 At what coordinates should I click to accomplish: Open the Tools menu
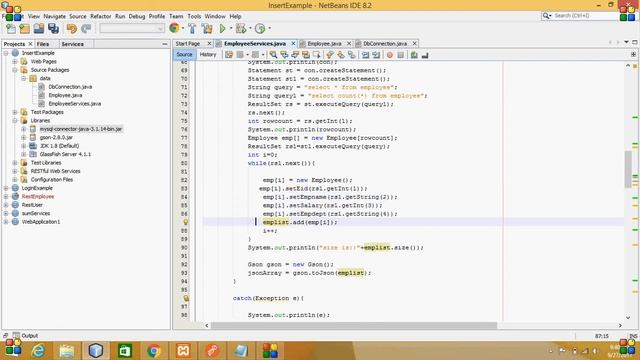coord(194,16)
